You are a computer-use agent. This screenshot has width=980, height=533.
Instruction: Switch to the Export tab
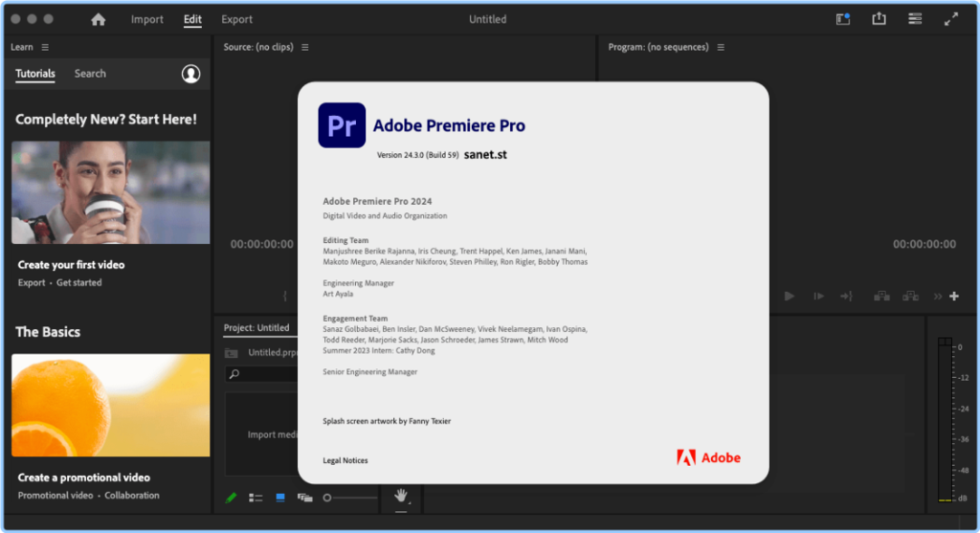(237, 19)
